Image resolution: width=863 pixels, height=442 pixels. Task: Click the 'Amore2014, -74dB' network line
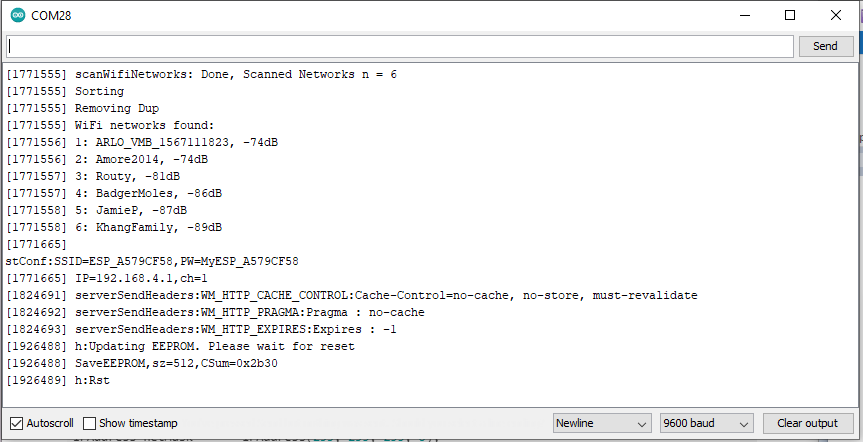107,160
